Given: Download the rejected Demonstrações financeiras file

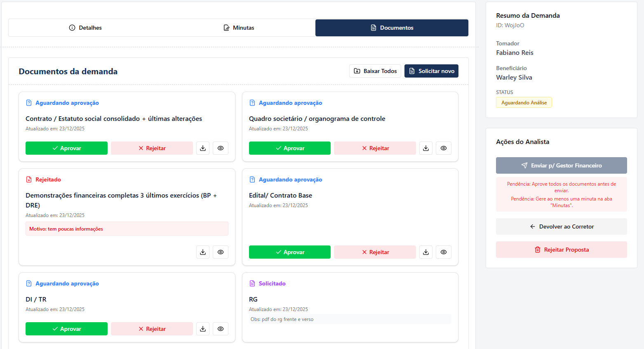Looking at the screenshot, I should pyautogui.click(x=203, y=252).
